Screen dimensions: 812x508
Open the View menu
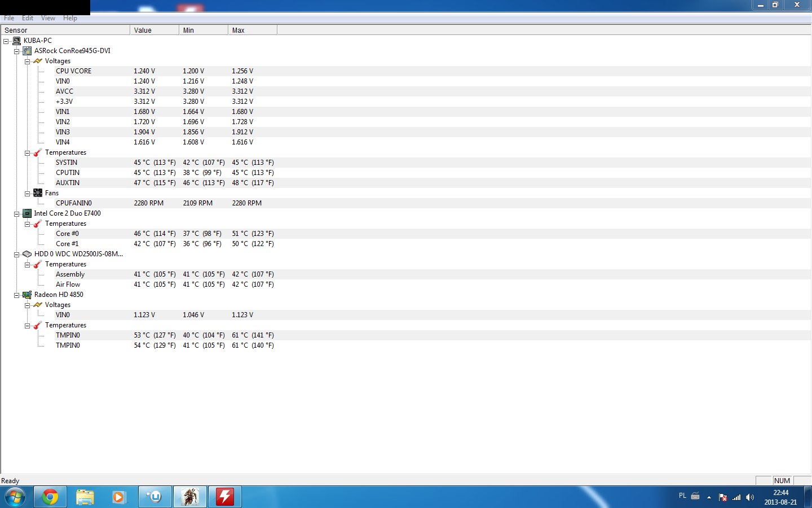click(48, 18)
